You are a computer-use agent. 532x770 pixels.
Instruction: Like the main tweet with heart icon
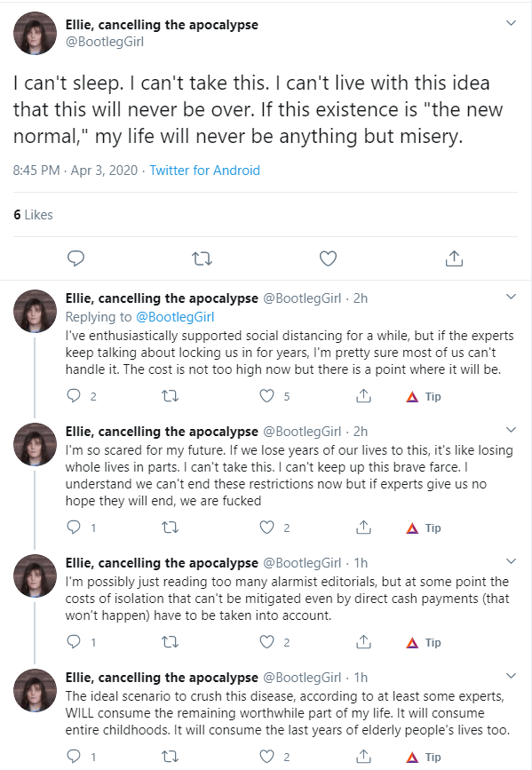point(328,258)
